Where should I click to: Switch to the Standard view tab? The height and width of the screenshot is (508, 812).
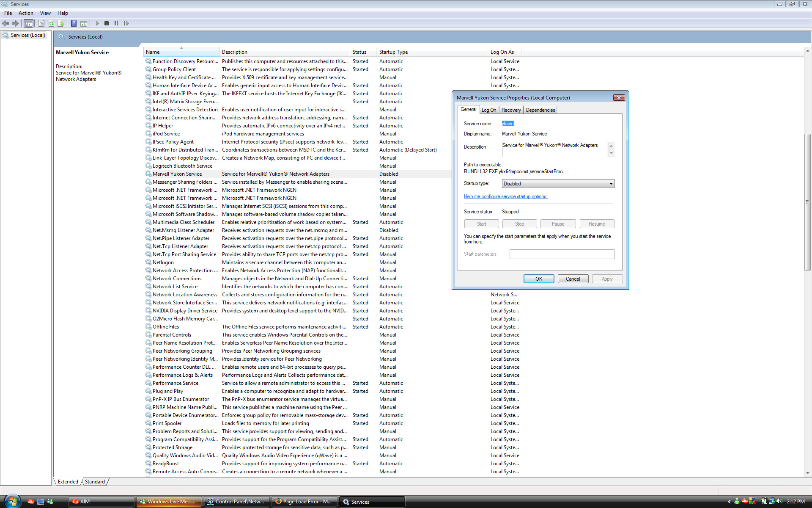(95, 482)
